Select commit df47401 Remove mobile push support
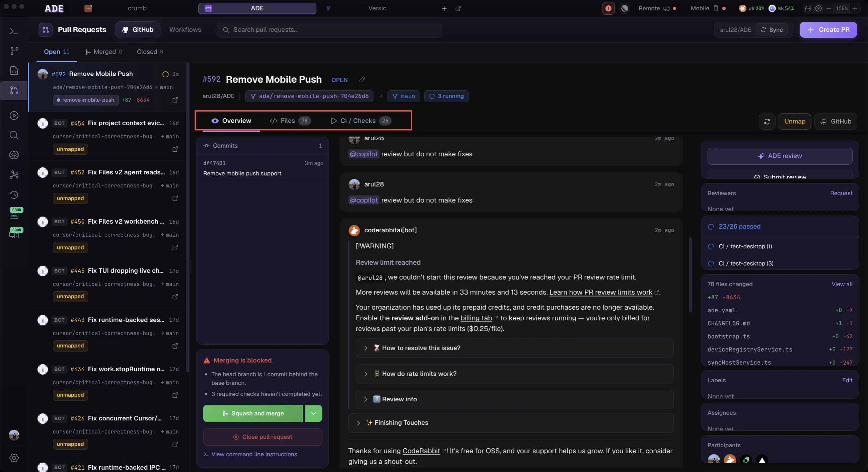Image resolution: width=868 pixels, height=472 pixels. pos(262,168)
